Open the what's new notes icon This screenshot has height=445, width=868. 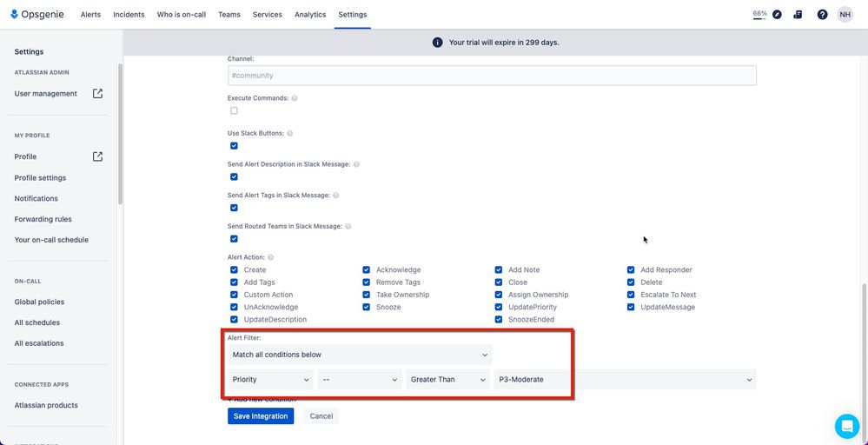point(798,15)
